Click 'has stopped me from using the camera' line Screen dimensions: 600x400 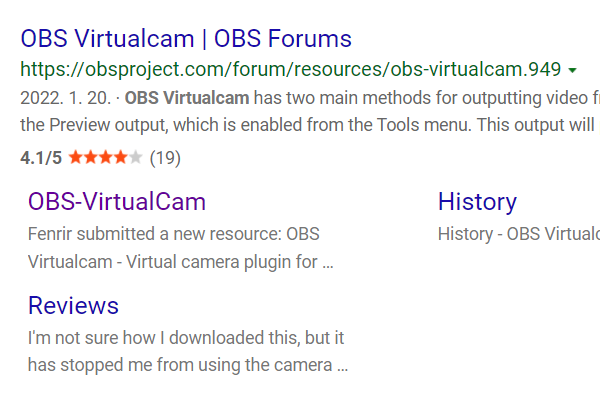(188, 365)
